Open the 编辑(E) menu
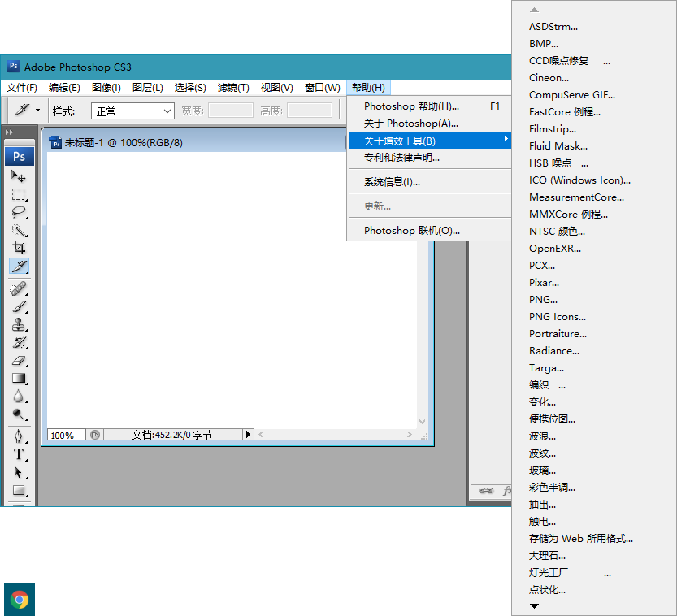Image resolution: width=677 pixels, height=616 pixels. pos(64,88)
